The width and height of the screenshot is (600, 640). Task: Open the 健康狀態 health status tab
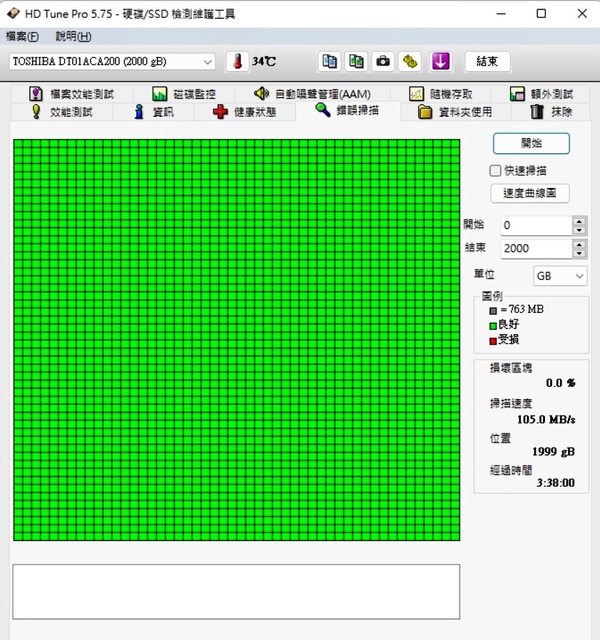(x=244, y=111)
